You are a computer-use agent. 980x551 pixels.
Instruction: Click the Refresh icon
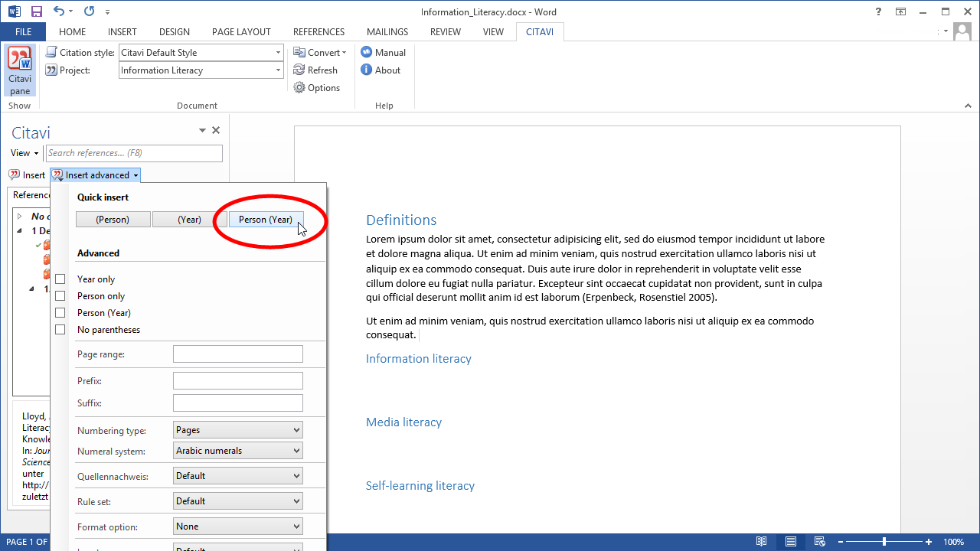point(299,70)
